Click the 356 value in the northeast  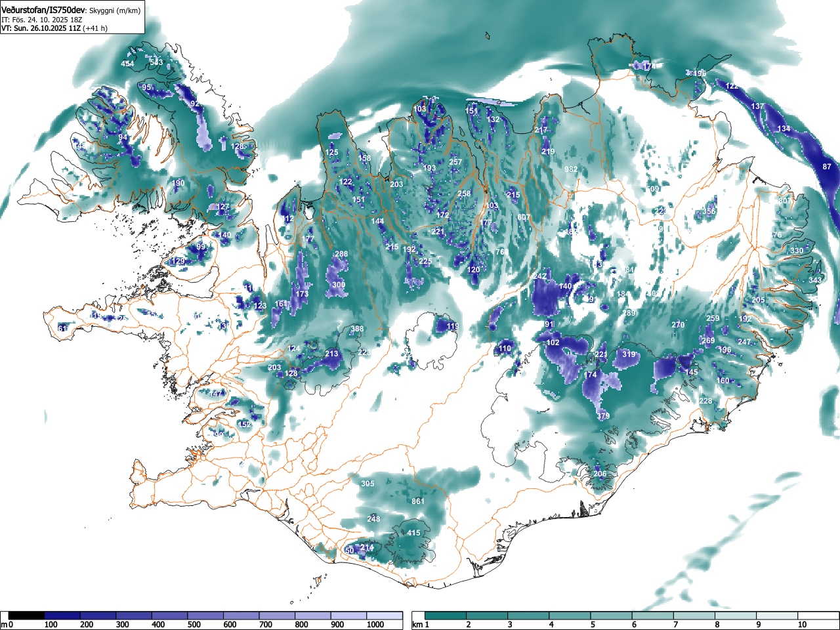709,211
